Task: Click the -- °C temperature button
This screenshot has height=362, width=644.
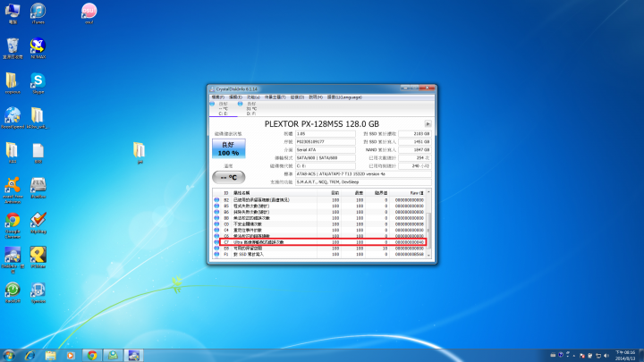Action: click(229, 177)
